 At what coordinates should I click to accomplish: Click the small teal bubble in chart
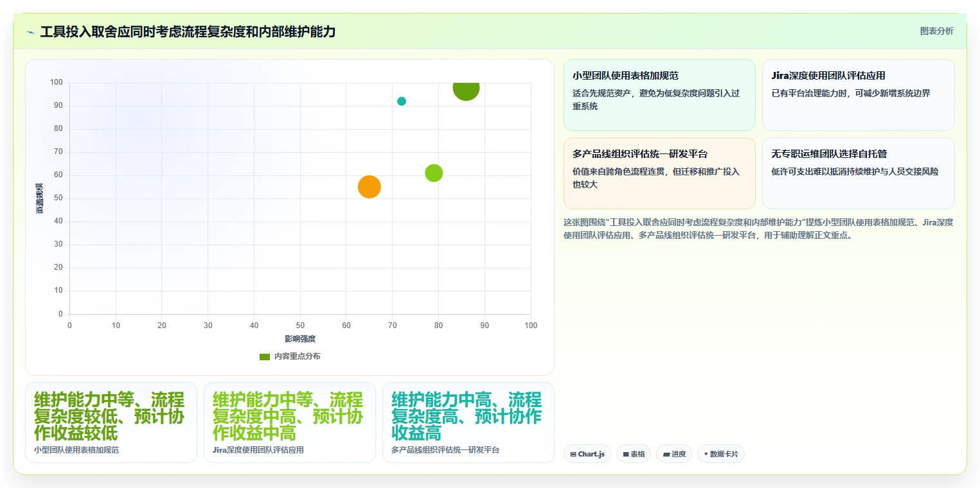click(402, 101)
